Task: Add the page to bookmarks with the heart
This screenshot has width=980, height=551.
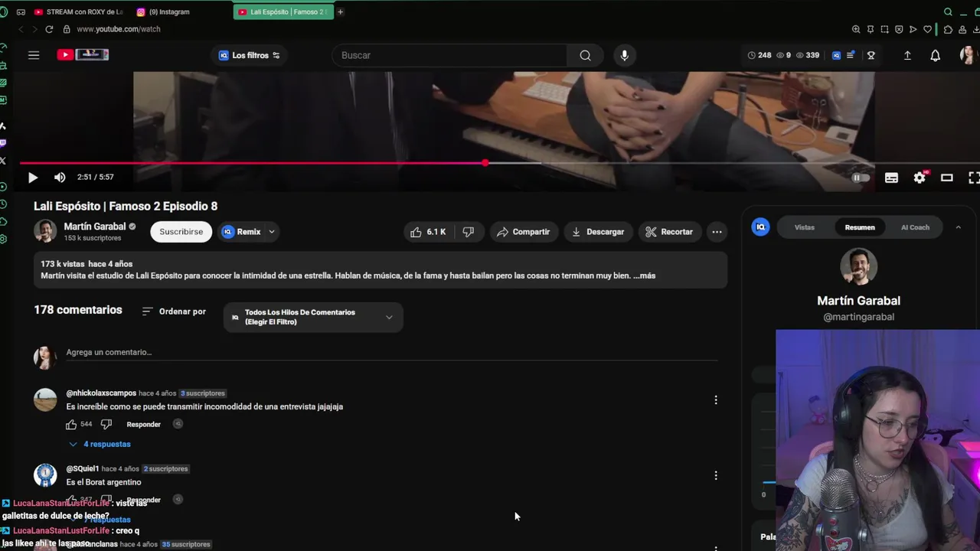Action: click(x=927, y=29)
